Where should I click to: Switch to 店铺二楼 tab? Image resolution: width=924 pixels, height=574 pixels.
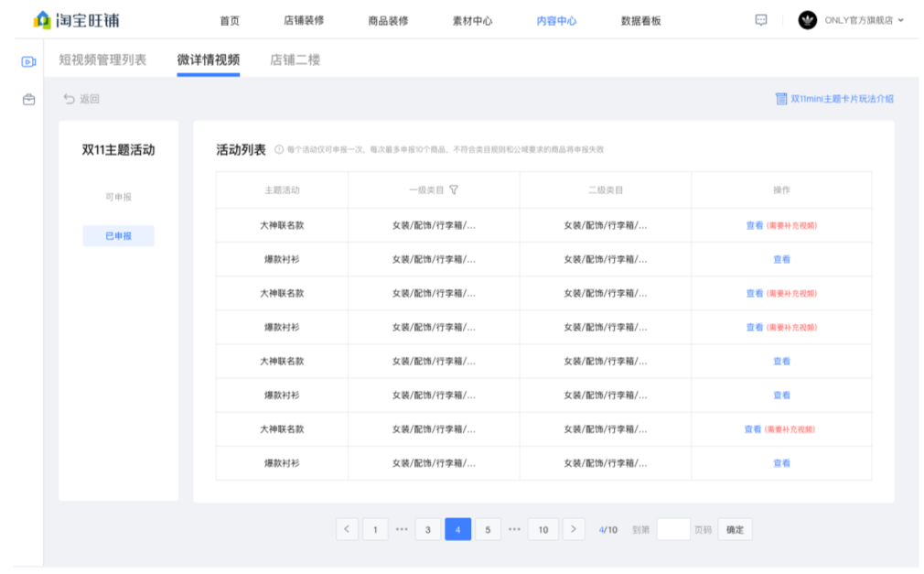295,60
